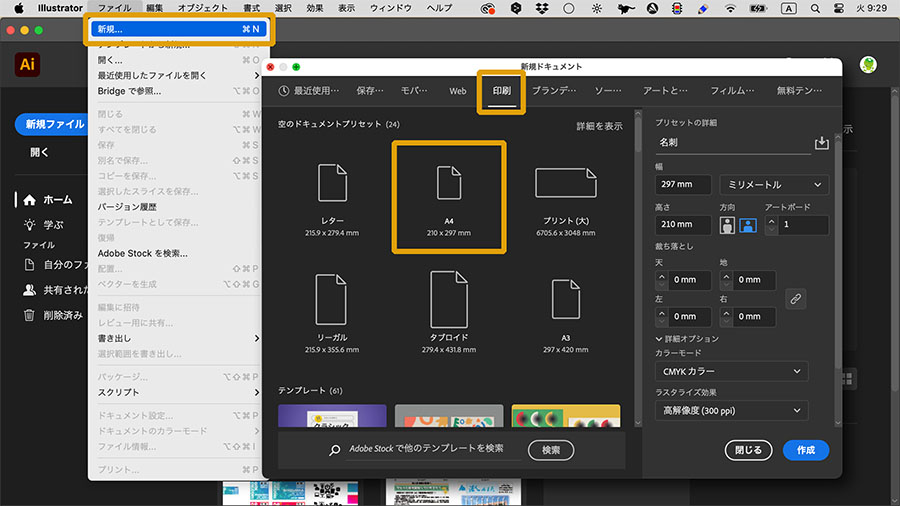
Task: Click the shared-with-you person icon
Action: [x=29, y=290]
